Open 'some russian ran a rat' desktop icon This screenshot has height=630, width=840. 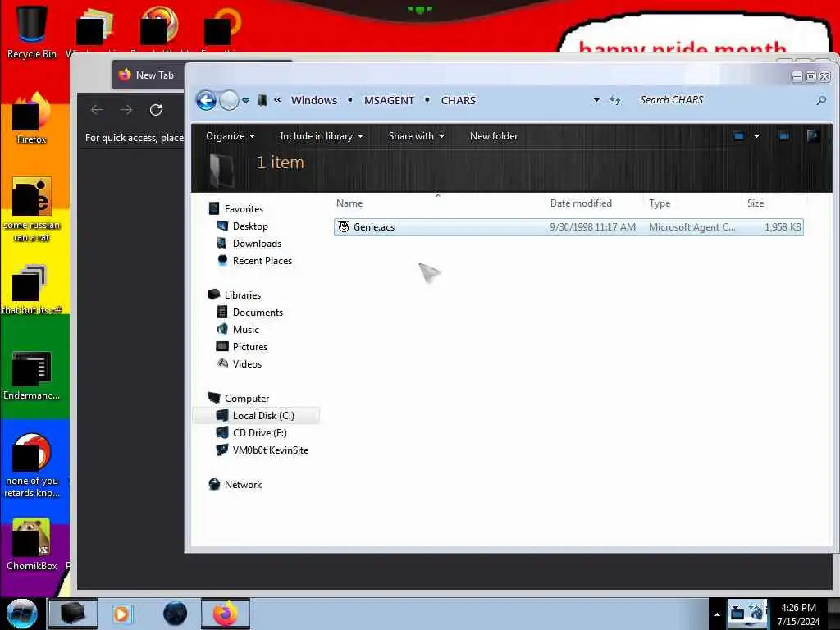[32, 210]
